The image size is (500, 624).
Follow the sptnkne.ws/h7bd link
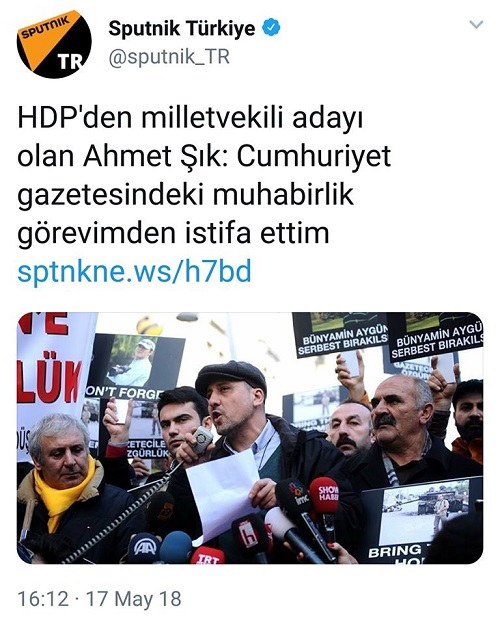pyautogui.click(x=135, y=271)
